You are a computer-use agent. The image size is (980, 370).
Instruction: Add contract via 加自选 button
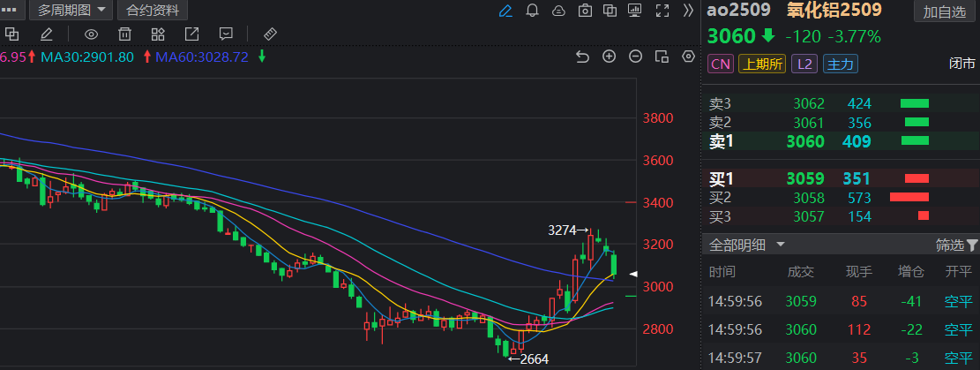[945, 11]
